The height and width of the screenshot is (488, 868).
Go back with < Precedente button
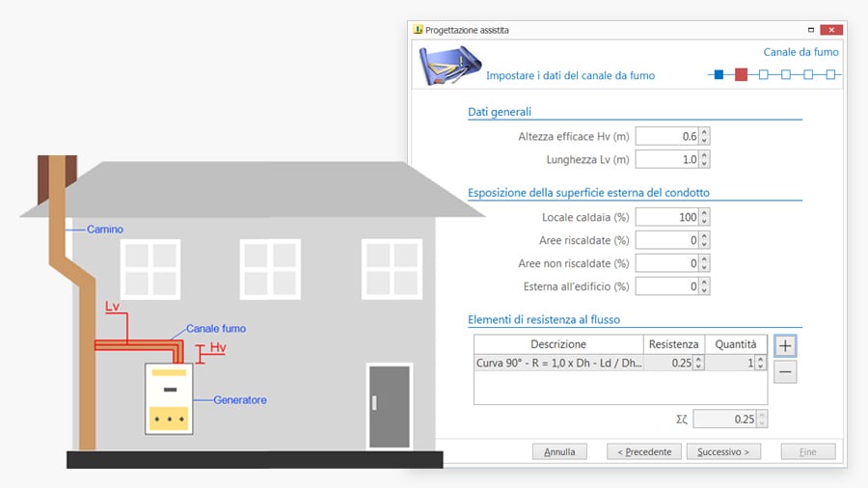coord(644,451)
